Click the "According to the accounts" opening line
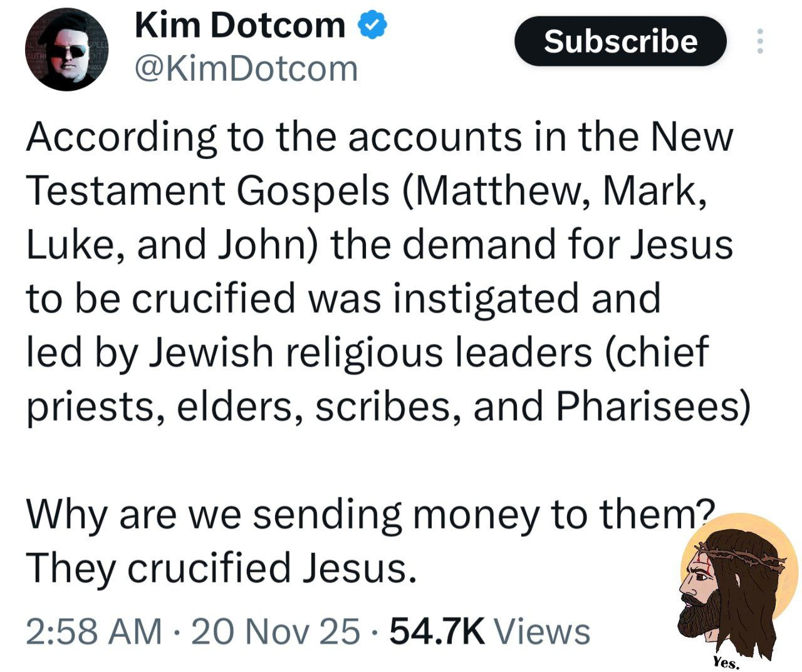 [x=378, y=137]
